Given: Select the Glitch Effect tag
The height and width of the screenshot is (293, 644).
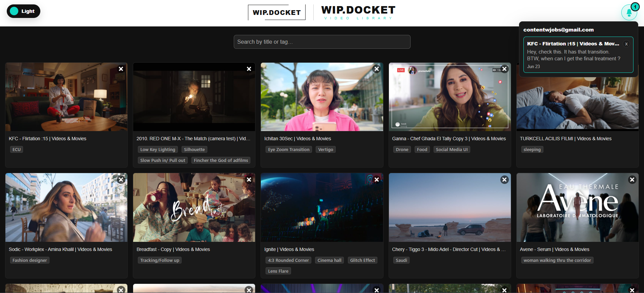Looking at the screenshot, I should tap(362, 260).
